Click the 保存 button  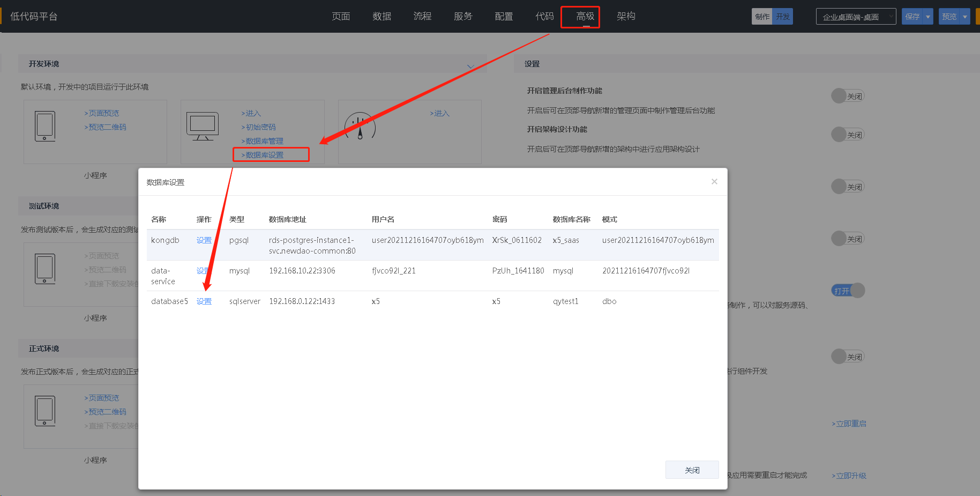pyautogui.click(x=912, y=17)
